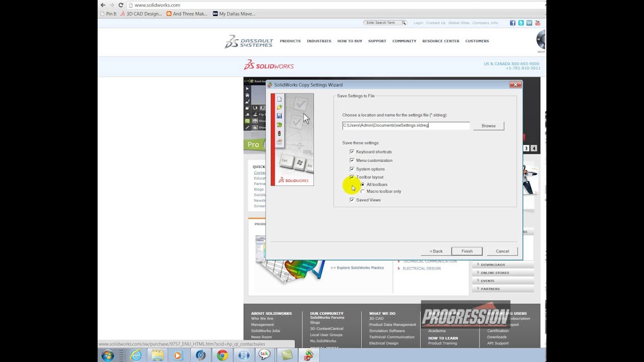Open the Industries menu
This screenshot has height=362, width=644.
coord(319,41)
